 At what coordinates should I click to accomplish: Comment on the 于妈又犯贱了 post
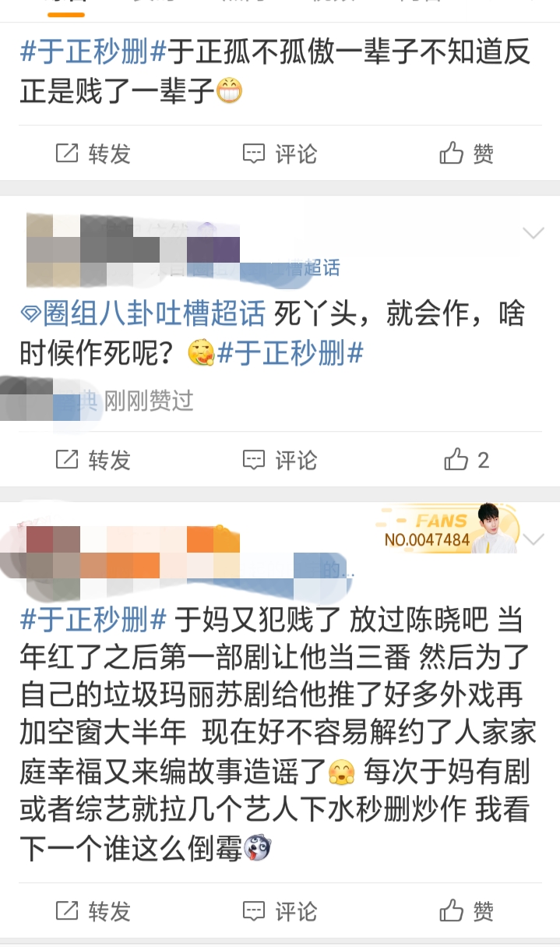point(280,910)
